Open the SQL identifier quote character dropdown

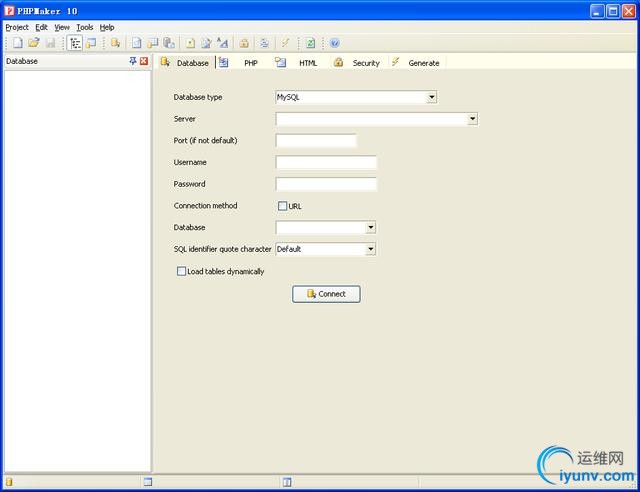coord(371,249)
